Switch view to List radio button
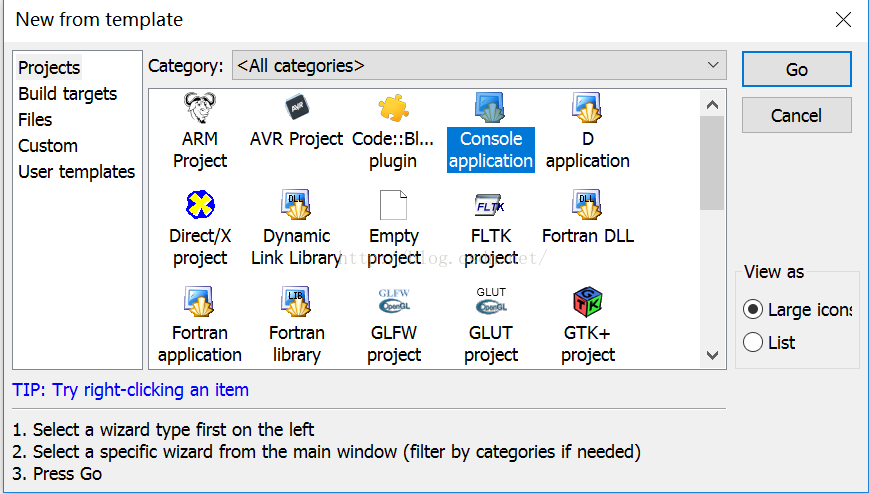 (753, 342)
